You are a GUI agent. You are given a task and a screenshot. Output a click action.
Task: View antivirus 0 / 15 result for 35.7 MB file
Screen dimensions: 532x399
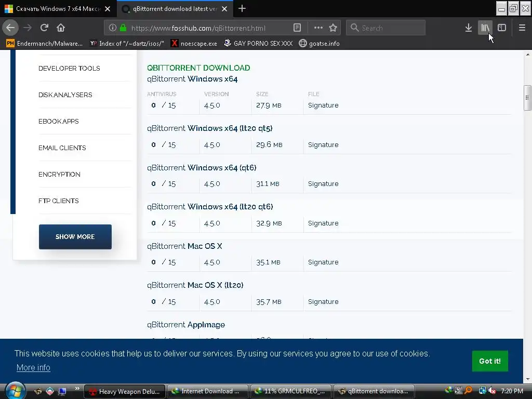pyautogui.click(x=164, y=302)
